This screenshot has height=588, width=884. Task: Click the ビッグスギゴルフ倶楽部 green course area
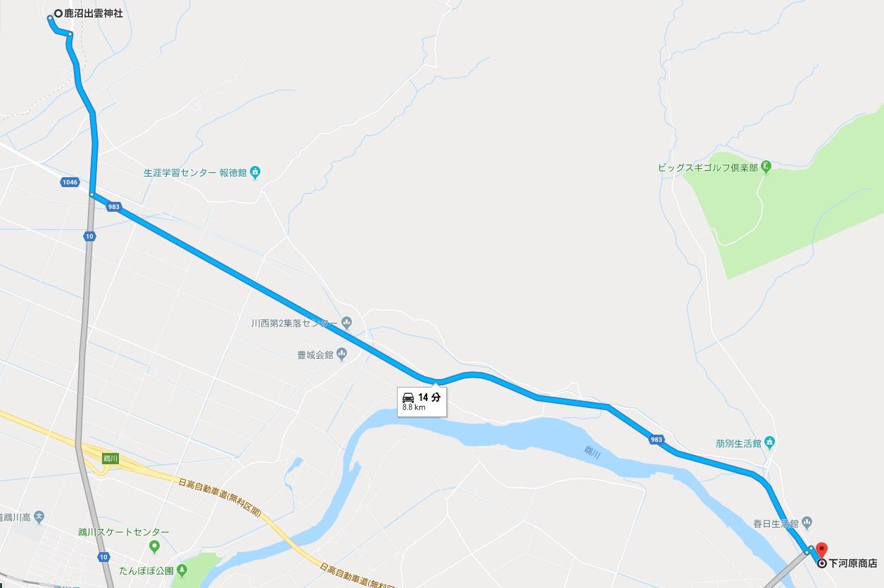tap(781, 204)
